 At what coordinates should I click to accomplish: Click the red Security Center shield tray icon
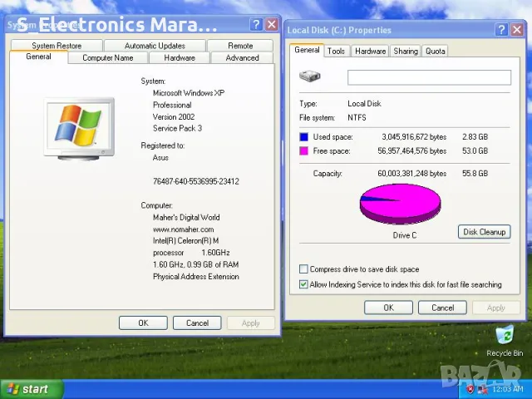pyautogui.click(x=470, y=389)
